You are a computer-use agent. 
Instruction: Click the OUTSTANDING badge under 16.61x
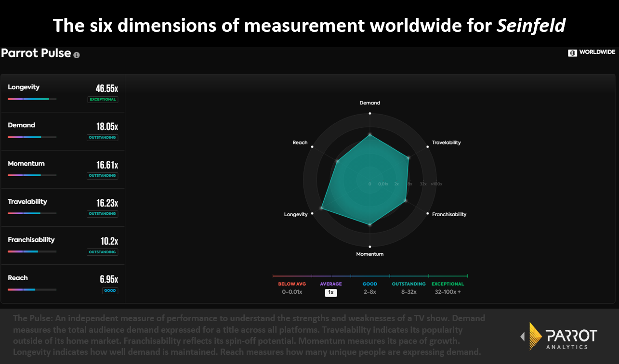[103, 176]
